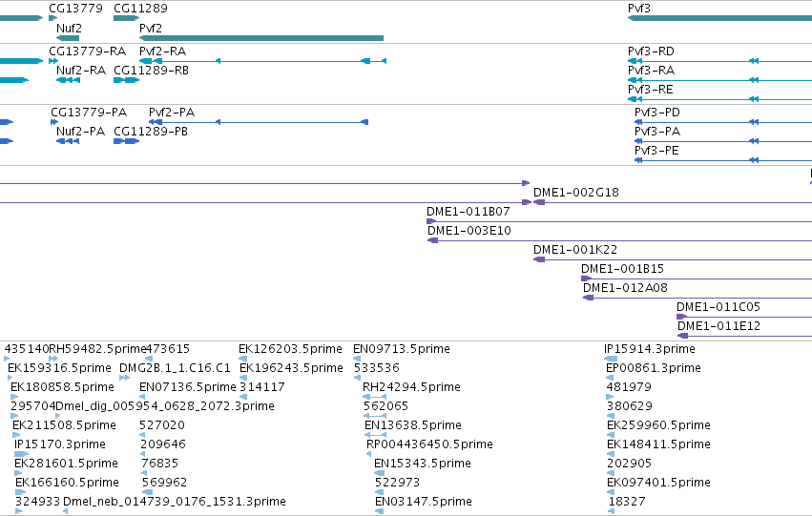Select the DME1-011B07 clone label

click(x=468, y=212)
